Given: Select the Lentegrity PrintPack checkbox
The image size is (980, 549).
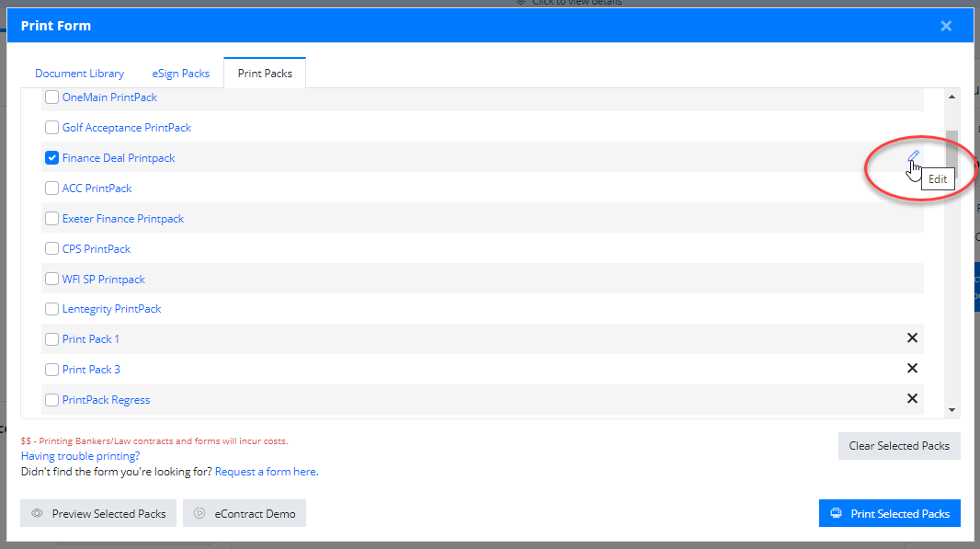Looking at the screenshot, I should click(x=51, y=309).
